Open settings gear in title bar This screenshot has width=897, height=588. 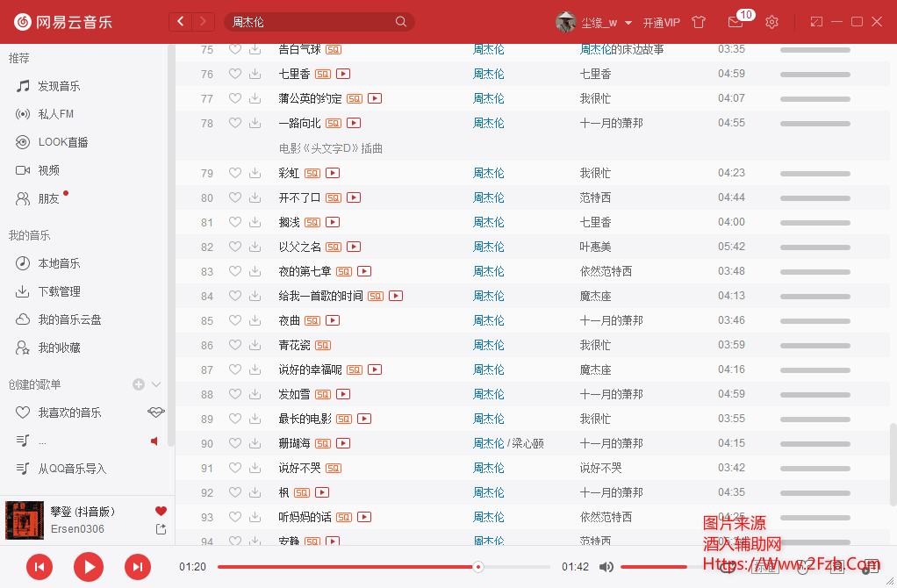771,22
